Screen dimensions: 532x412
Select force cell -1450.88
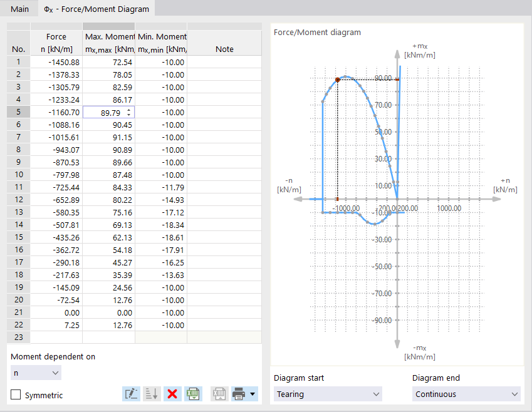point(56,62)
